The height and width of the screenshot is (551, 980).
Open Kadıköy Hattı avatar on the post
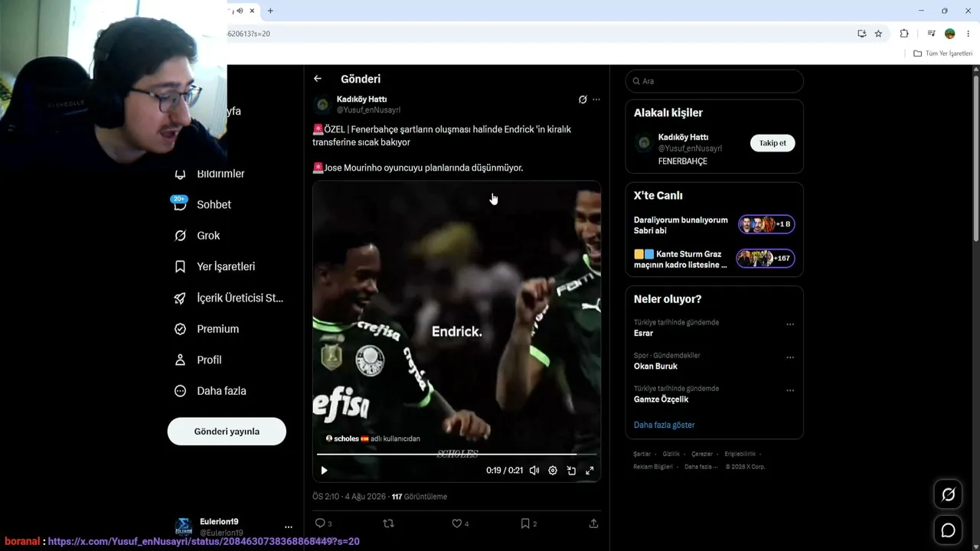click(322, 105)
